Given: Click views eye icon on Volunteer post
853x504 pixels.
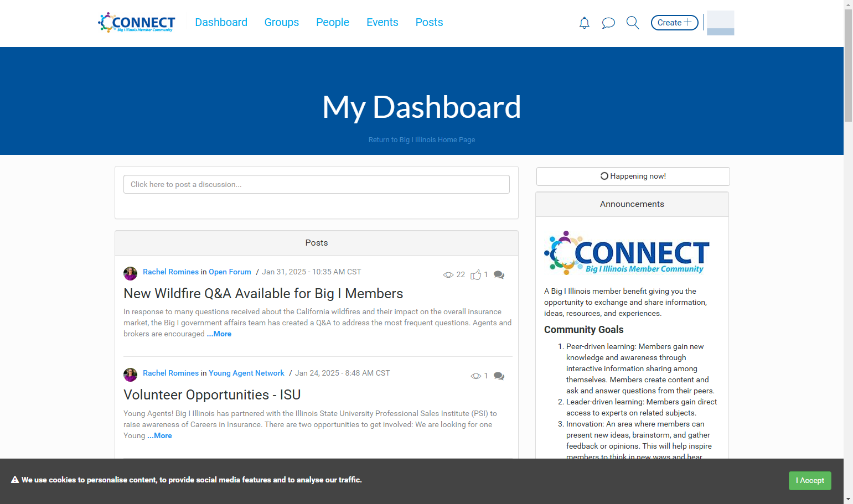Looking at the screenshot, I should point(476,376).
